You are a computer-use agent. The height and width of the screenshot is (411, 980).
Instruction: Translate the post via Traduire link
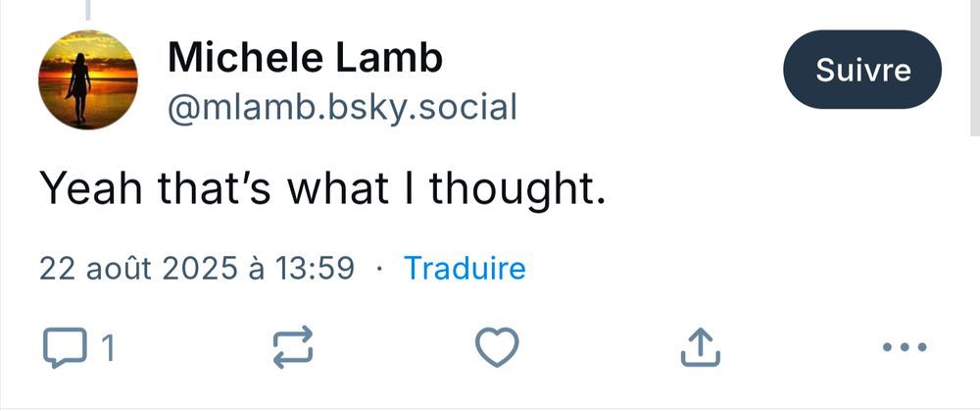pos(465,268)
